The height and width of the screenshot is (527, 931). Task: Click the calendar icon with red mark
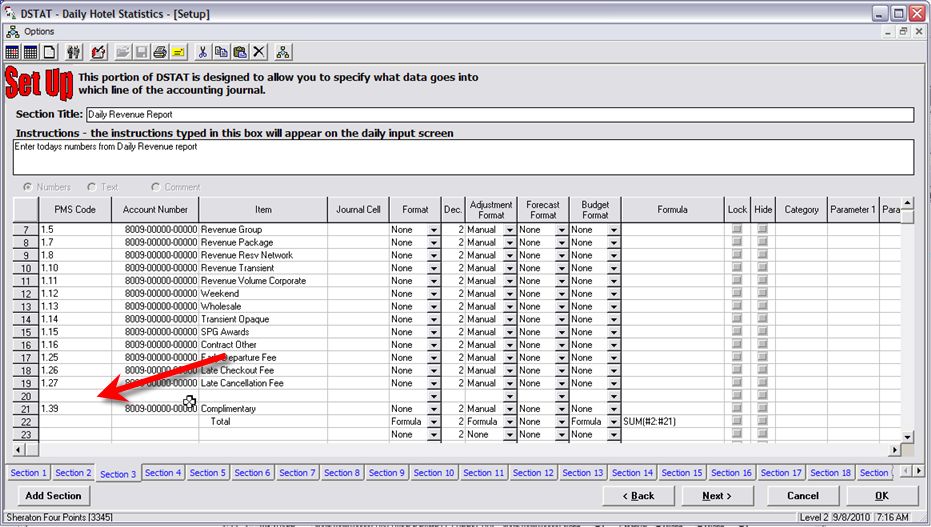12,52
